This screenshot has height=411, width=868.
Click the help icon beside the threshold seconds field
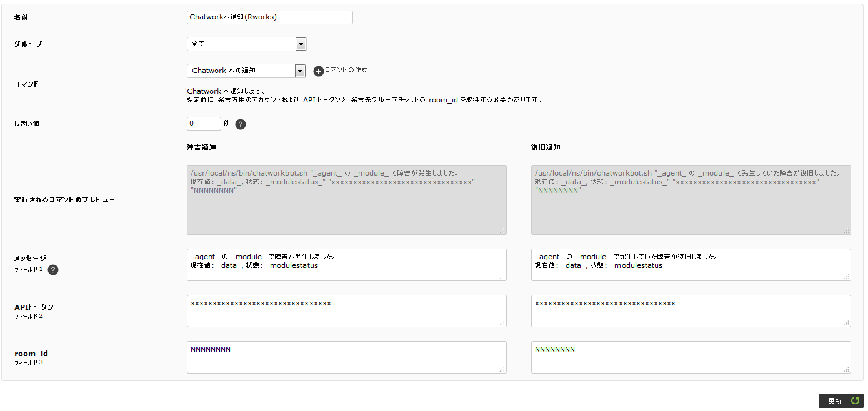[x=241, y=124]
